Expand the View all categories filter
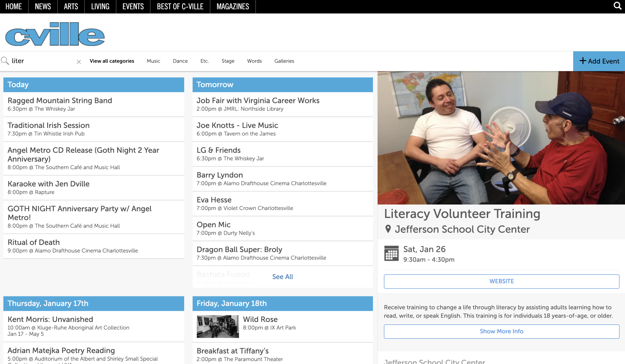Image resolution: width=625 pixels, height=364 pixels. tap(112, 61)
